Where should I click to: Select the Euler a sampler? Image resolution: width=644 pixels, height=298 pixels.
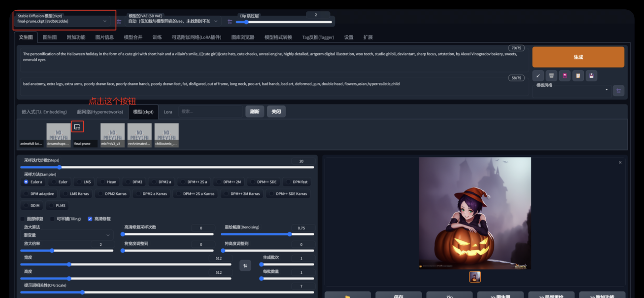pyautogui.click(x=33, y=182)
